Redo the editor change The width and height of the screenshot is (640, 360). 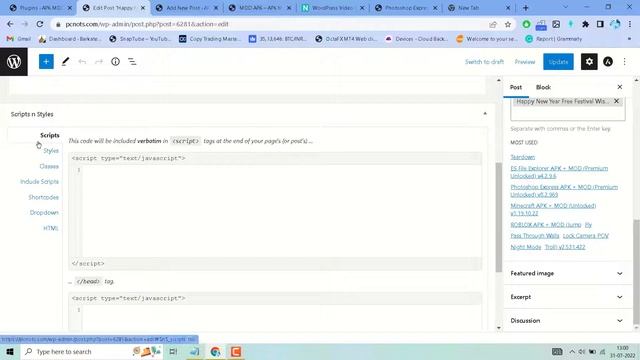coord(99,62)
